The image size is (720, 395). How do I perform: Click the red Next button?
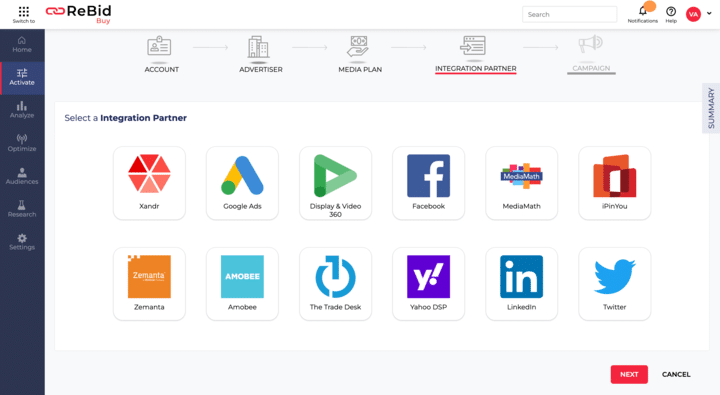(x=629, y=374)
